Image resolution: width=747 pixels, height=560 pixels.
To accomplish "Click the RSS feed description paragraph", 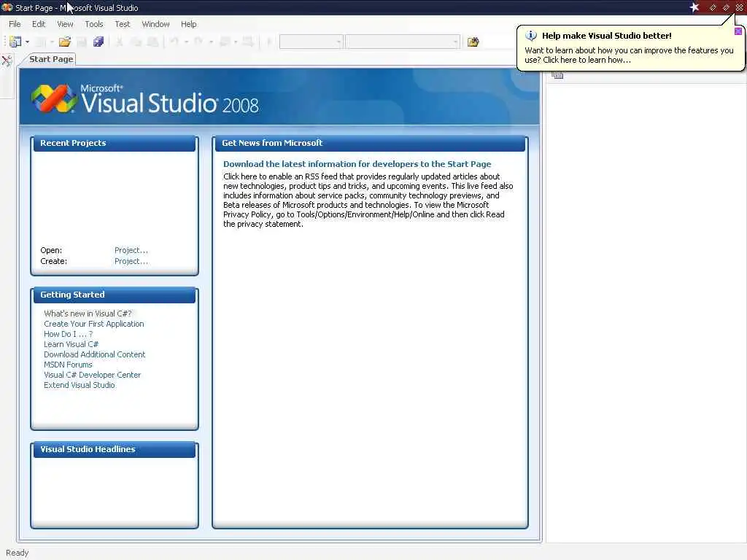I will (368, 200).
